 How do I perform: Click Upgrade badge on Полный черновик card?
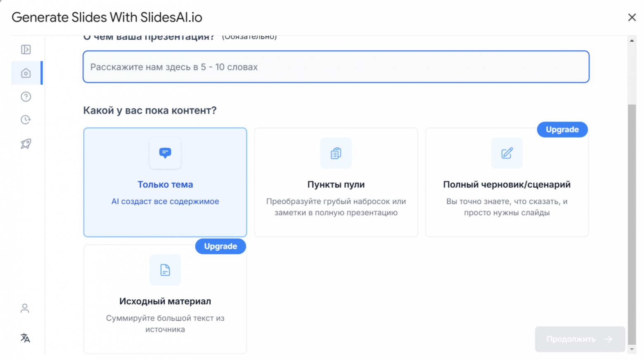pos(562,129)
